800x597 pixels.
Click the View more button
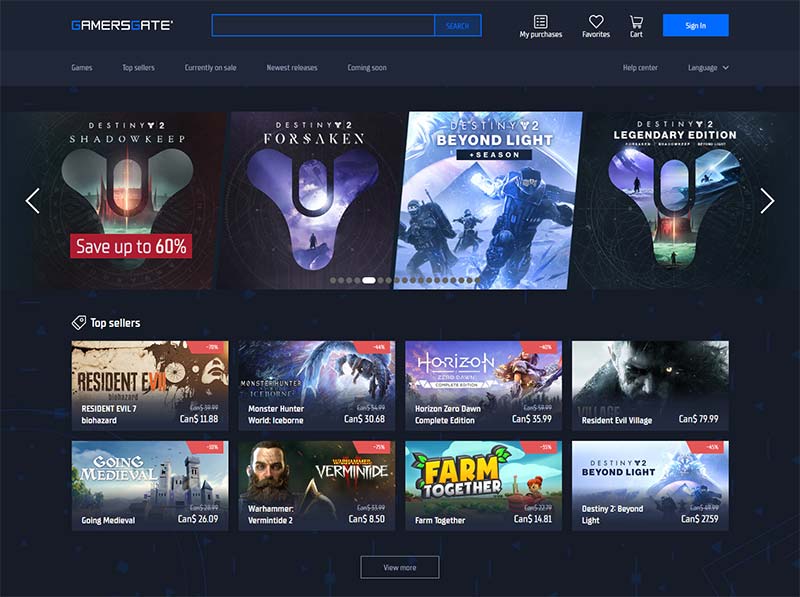[399, 567]
